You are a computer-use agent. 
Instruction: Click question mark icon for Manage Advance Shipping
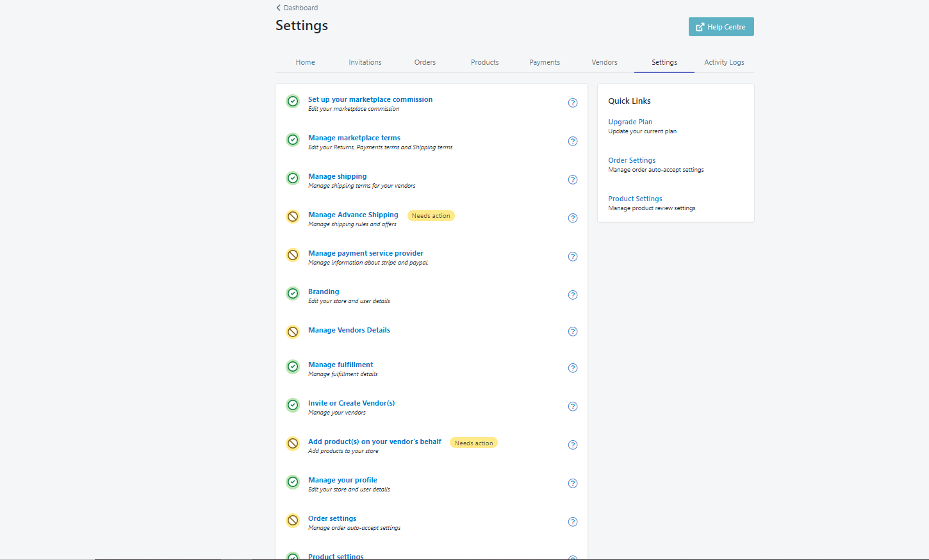573,218
